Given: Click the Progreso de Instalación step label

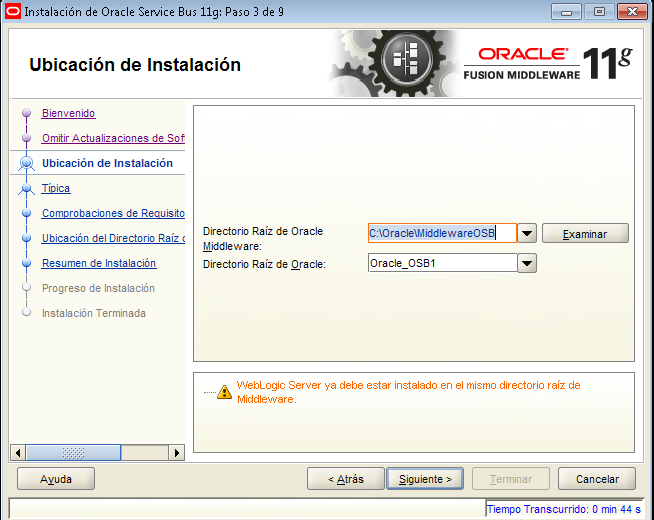Looking at the screenshot, I should (x=98, y=288).
